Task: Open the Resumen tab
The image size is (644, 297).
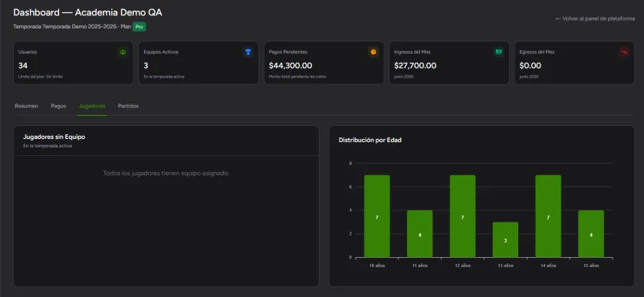Action: 26,106
